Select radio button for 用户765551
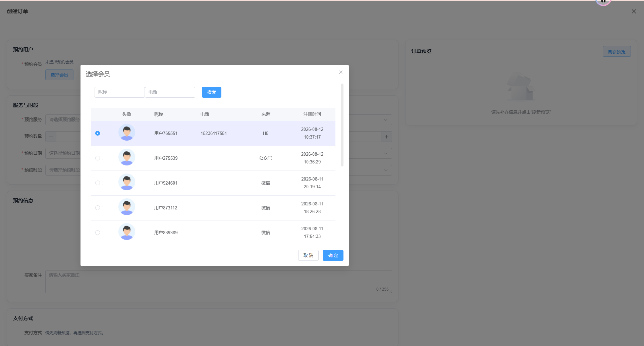The width and height of the screenshot is (644, 346). click(x=98, y=133)
